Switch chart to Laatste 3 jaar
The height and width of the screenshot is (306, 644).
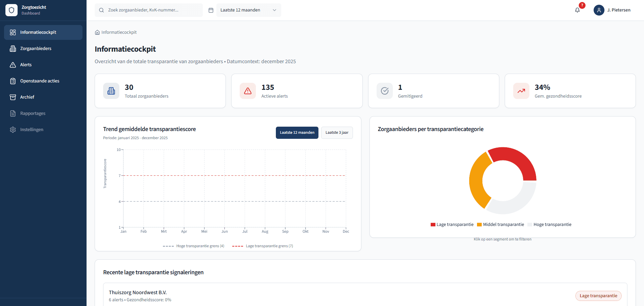point(337,133)
